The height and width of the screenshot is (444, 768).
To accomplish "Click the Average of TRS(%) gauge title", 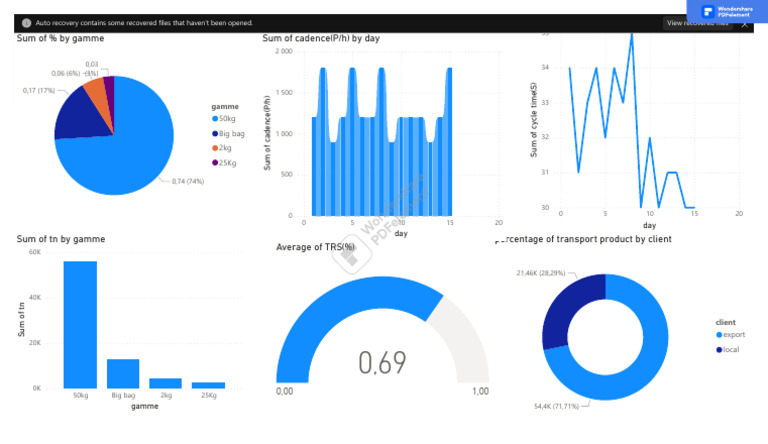I will point(315,247).
